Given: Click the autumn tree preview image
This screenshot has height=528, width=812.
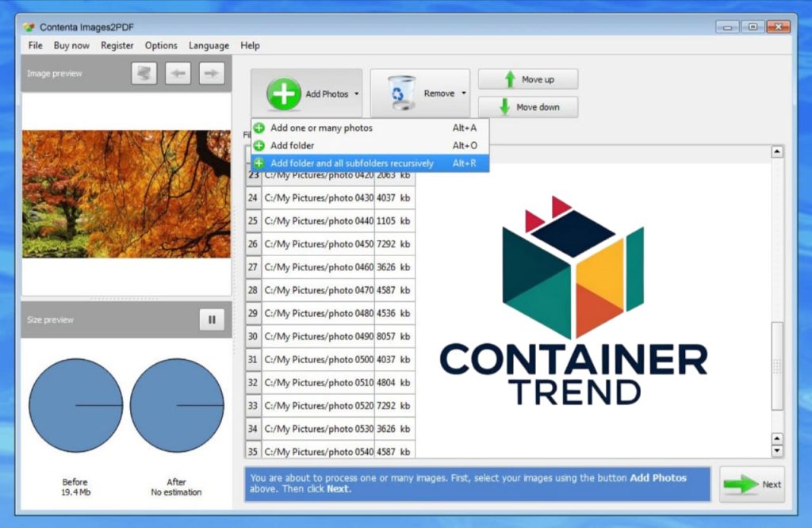Looking at the screenshot, I should pyautogui.click(x=126, y=194).
